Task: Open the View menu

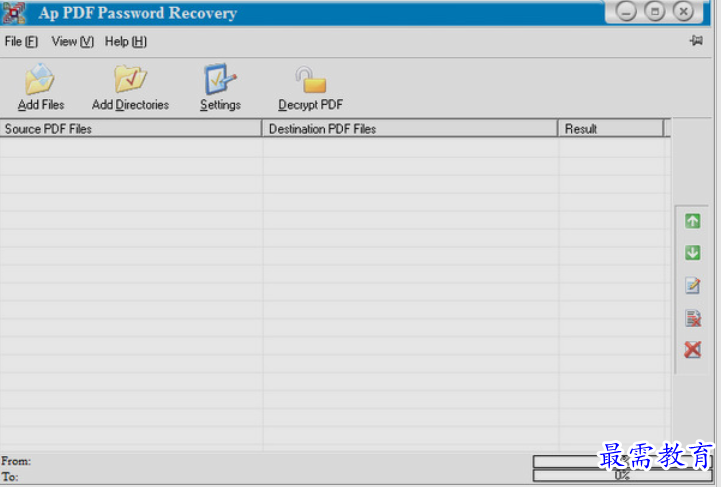Action: (73, 41)
